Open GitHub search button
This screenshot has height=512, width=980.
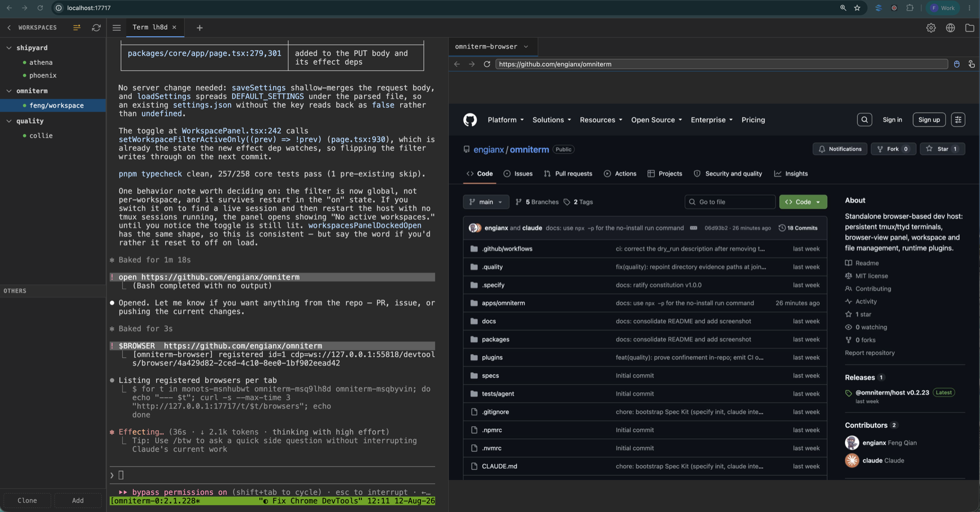point(865,120)
